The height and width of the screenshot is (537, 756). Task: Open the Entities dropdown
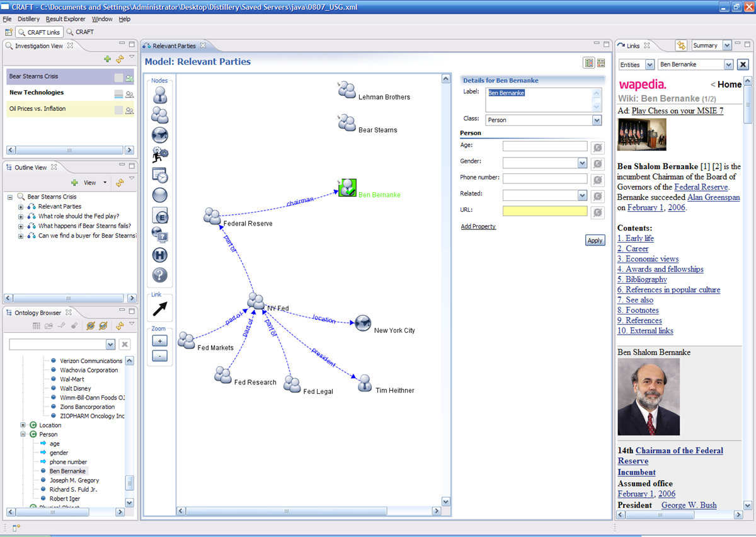[x=650, y=65]
